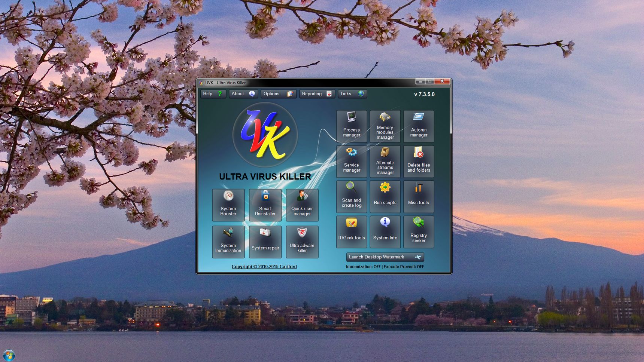Open the Misc tools section
Viewport: 644px width, 362px height.
tap(419, 197)
